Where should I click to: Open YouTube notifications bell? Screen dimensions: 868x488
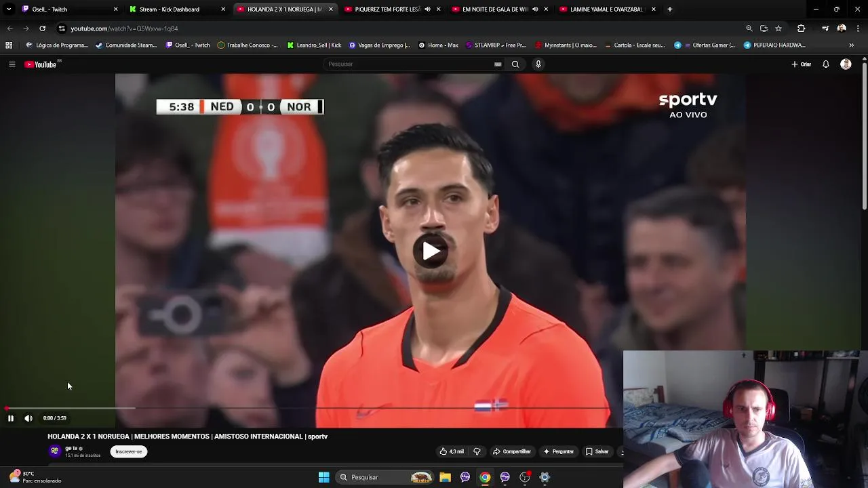[826, 64]
